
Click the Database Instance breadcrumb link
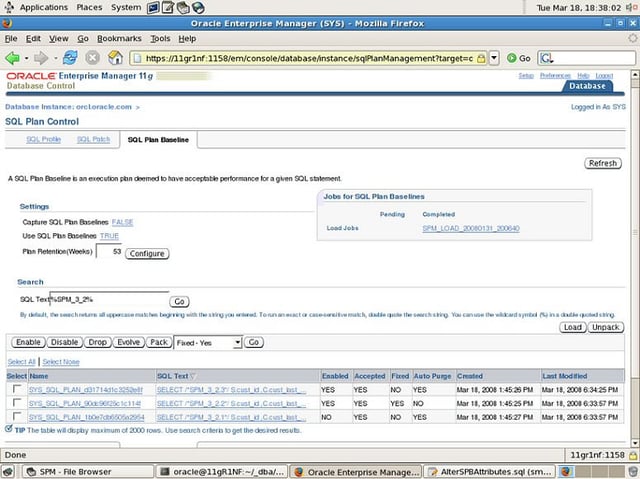pyautogui.click(x=68, y=107)
